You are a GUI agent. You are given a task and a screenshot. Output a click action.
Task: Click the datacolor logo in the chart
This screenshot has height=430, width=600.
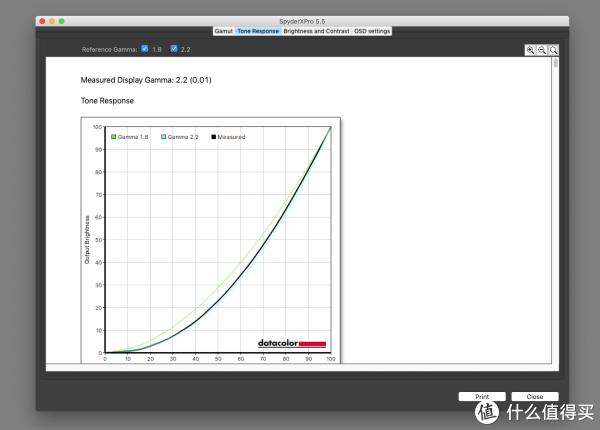point(292,343)
